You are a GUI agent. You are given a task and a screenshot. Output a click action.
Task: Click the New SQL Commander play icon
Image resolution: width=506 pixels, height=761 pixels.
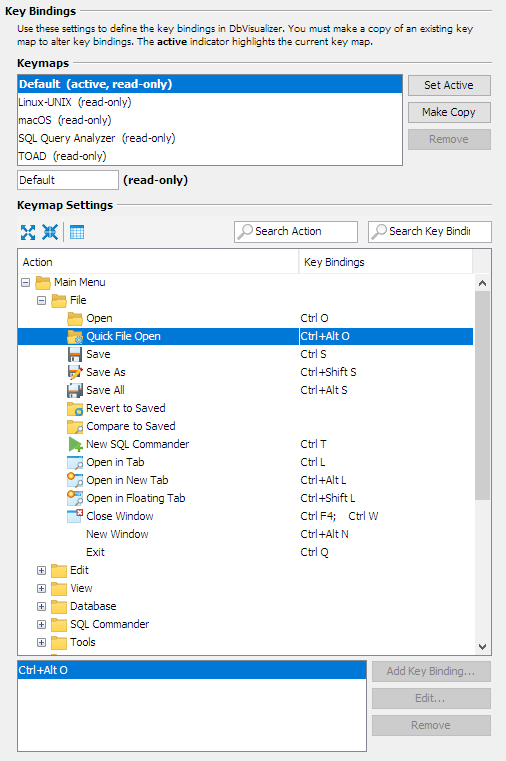click(x=75, y=445)
